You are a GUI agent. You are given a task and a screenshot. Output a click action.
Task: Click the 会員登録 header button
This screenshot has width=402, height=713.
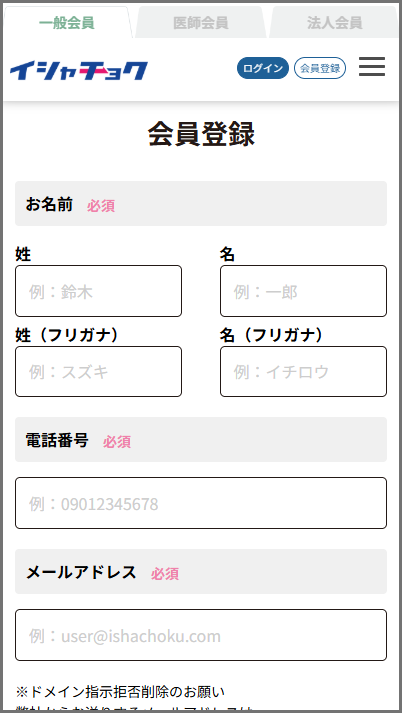point(320,68)
